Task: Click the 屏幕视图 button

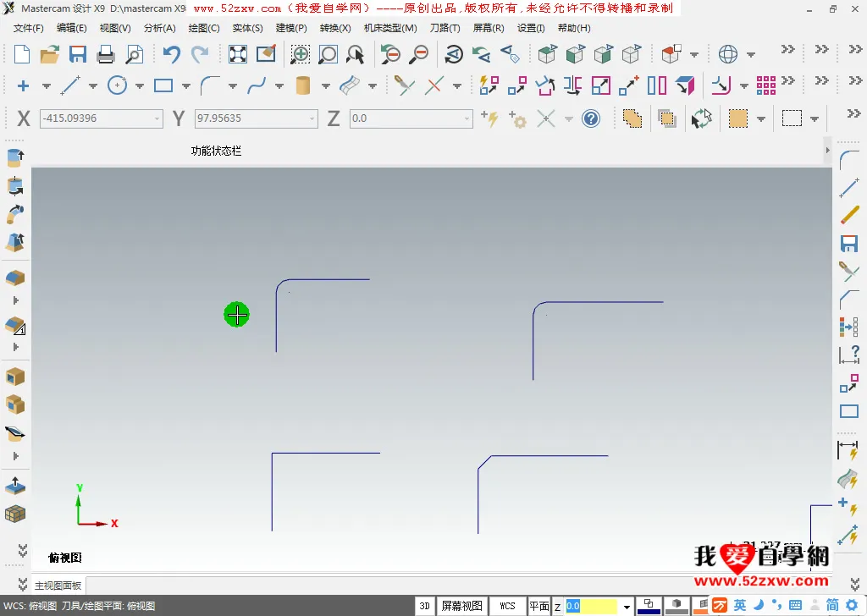Action: (462, 606)
